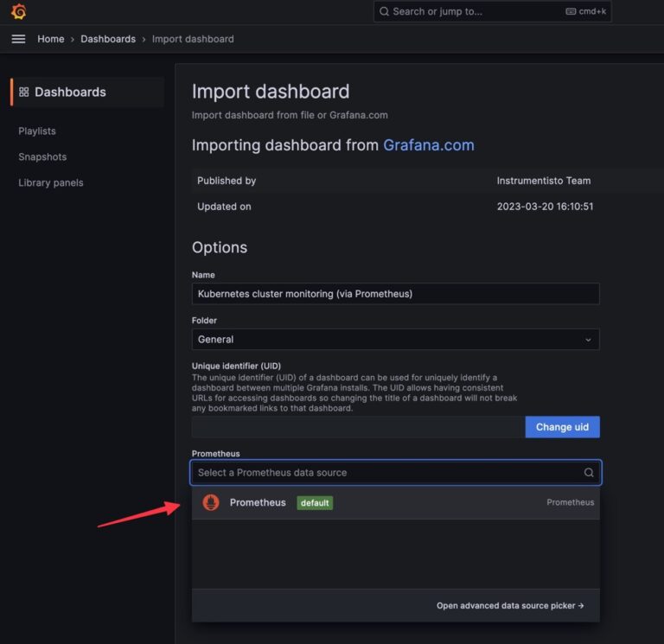The width and height of the screenshot is (664, 644).
Task: Expand the Folder dropdown chevron
Action: [589, 340]
